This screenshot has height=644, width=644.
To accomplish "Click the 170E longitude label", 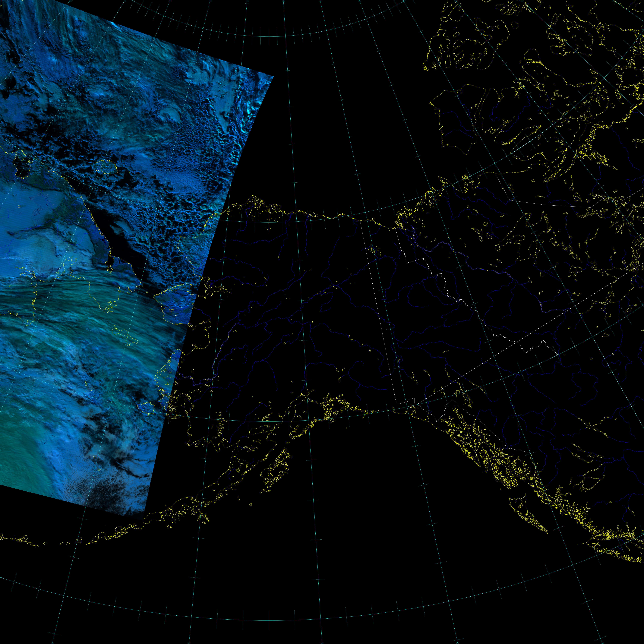I will point(125,1).
